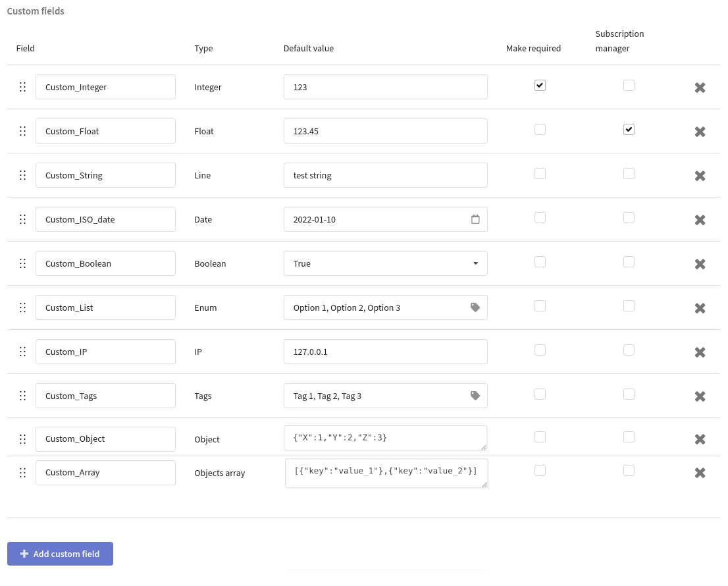
Task: Click tag icon in Custom_Tags default value
Action: coord(475,396)
